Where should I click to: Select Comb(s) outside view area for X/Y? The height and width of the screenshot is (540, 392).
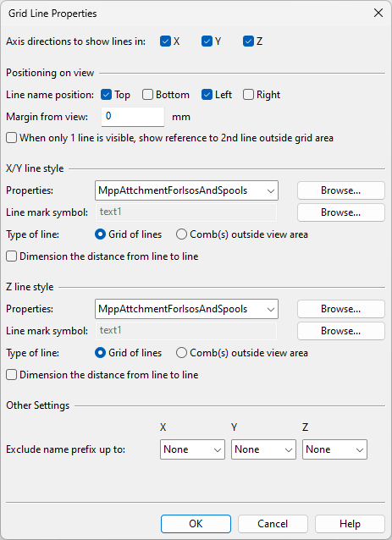(181, 234)
